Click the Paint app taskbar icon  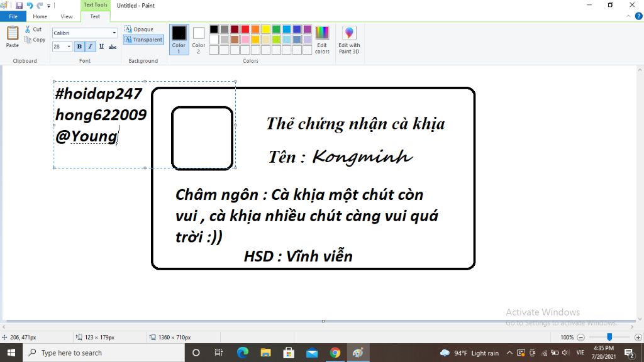pos(358,353)
